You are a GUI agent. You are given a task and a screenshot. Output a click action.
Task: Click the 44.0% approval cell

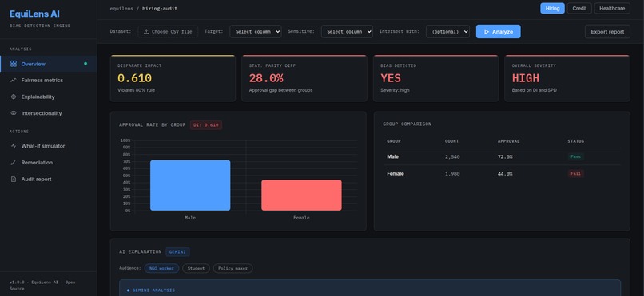click(505, 174)
